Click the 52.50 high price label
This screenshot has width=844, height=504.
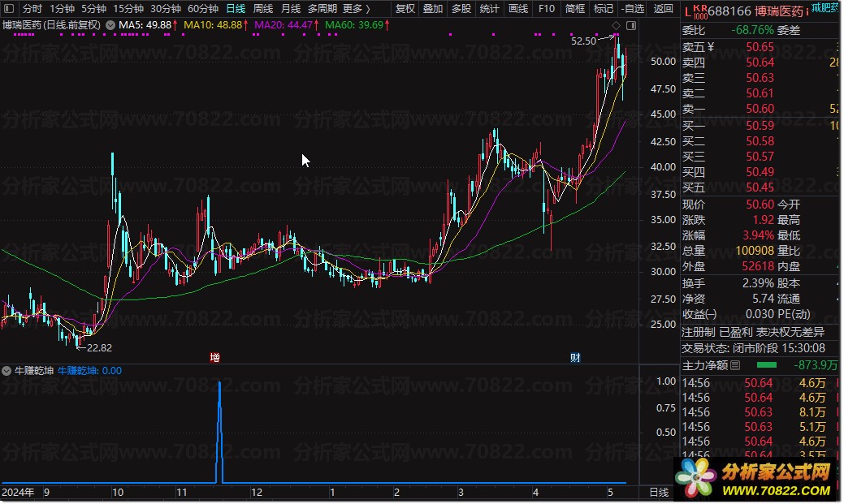point(583,41)
